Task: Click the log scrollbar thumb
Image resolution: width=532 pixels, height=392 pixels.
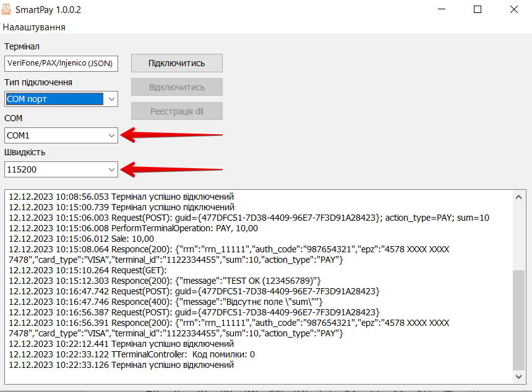Action: pos(519,318)
